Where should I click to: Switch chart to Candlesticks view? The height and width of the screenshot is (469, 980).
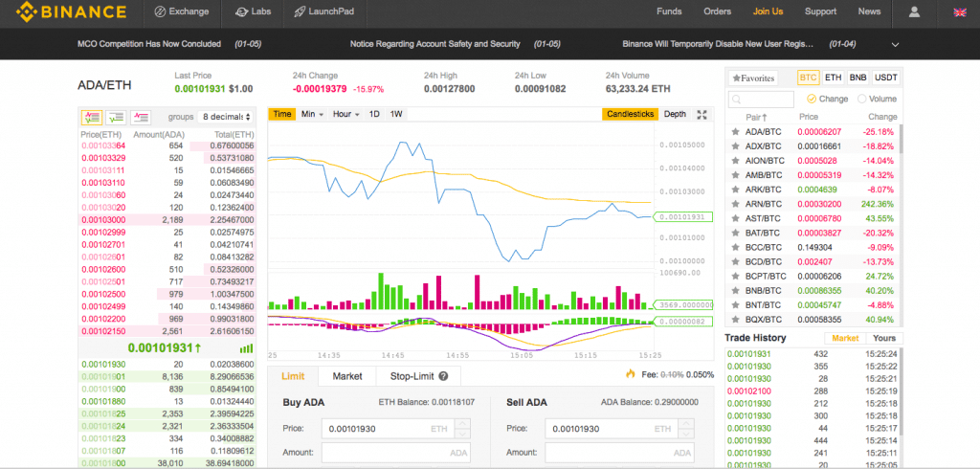point(630,115)
